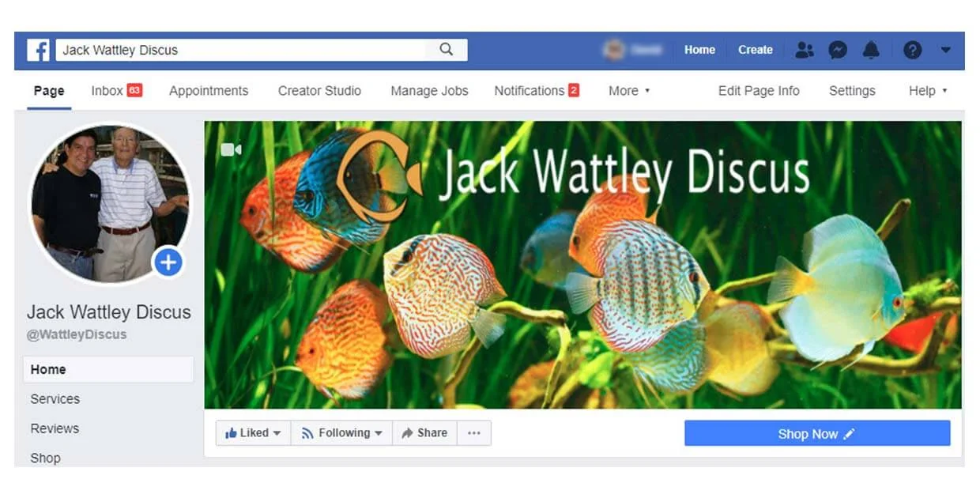Open the Notifications tab
980x498 pixels.
537,91
